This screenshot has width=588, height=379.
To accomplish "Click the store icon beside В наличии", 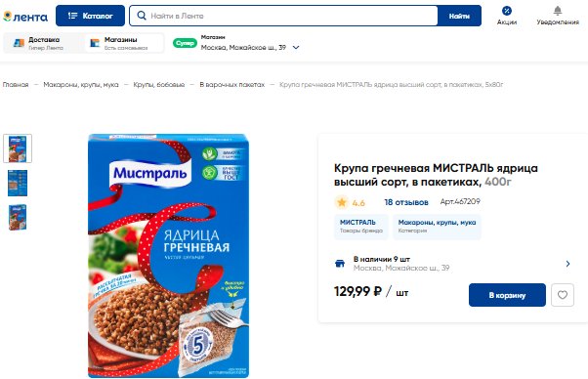I will coord(340,264).
